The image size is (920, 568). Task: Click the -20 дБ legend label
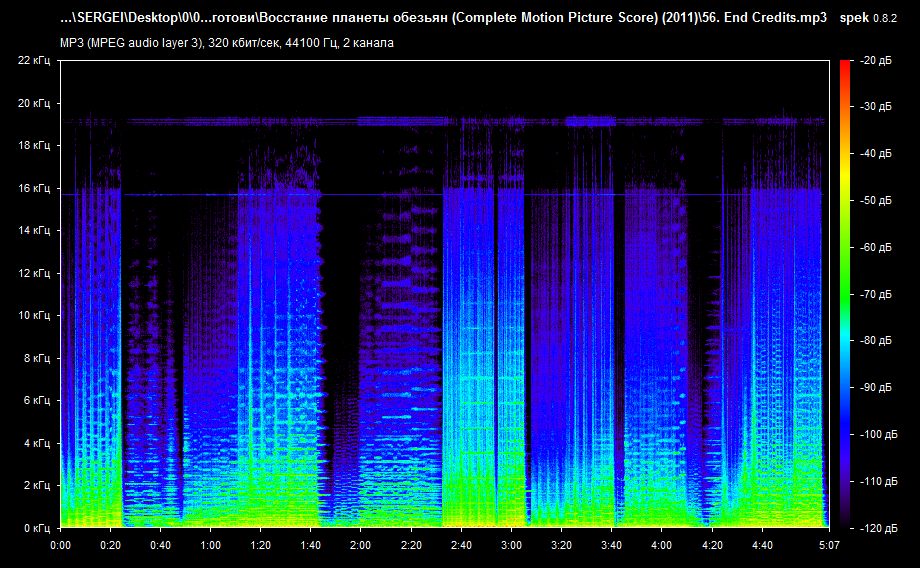[x=875, y=60]
